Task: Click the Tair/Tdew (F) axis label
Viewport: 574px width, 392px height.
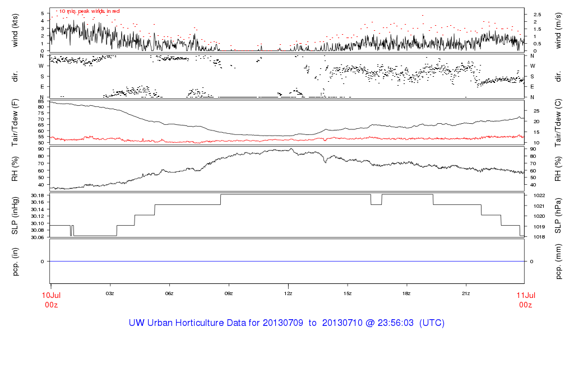Action: (x=15, y=123)
